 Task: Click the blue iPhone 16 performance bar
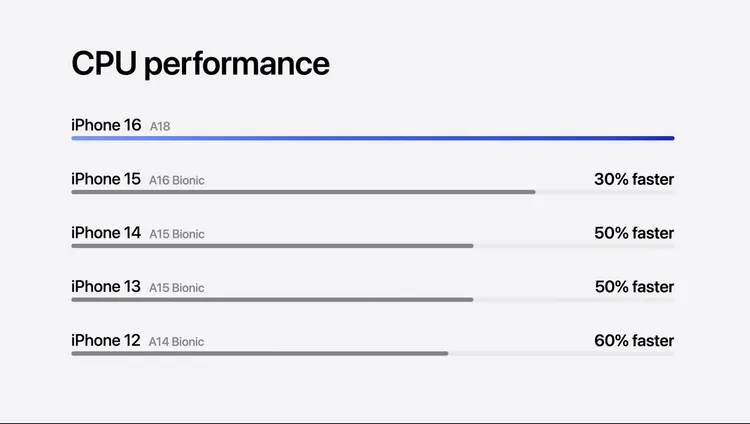pos(372,138)
